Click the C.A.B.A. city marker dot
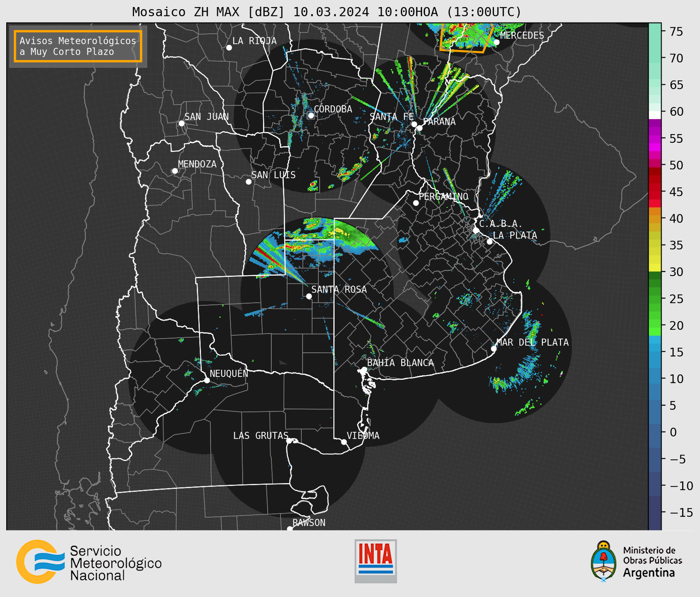700x597 pixels. pyautogui.click(x=476, y=230)
